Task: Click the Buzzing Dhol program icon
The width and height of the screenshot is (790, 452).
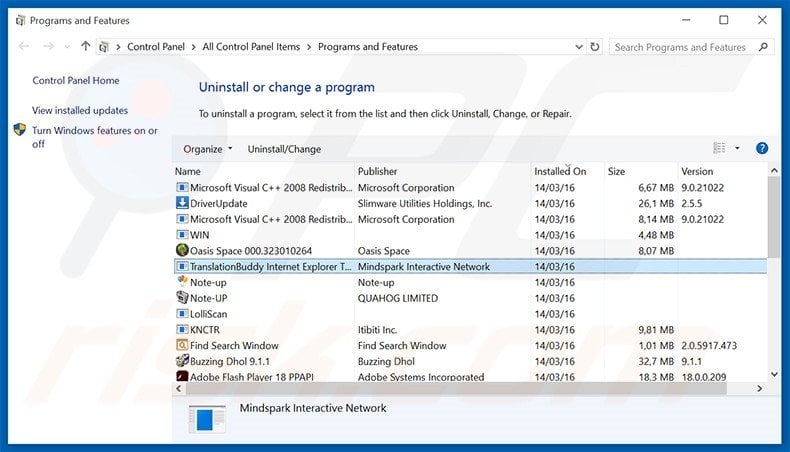Action: 182,361
